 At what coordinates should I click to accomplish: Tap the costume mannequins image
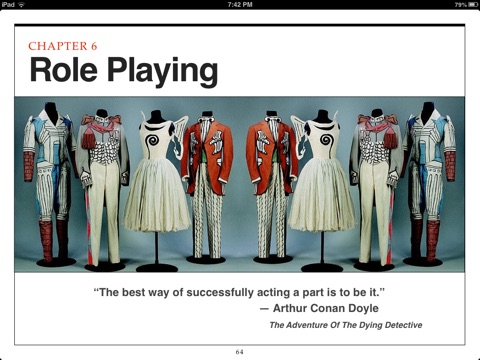click(x=239, y=184)
